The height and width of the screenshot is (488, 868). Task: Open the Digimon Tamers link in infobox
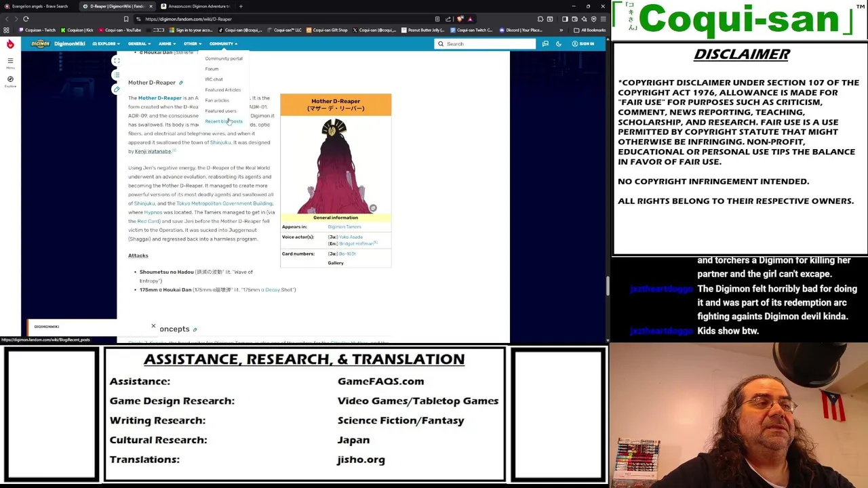click(x=344, y=227)
